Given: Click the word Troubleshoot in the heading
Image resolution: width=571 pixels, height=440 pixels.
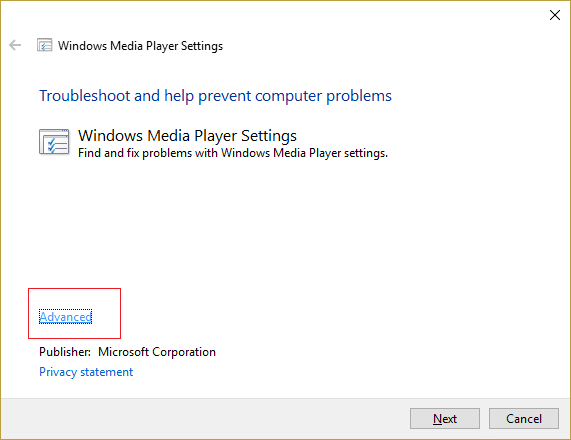Looking at the screenshot, I should pos(84,96).
